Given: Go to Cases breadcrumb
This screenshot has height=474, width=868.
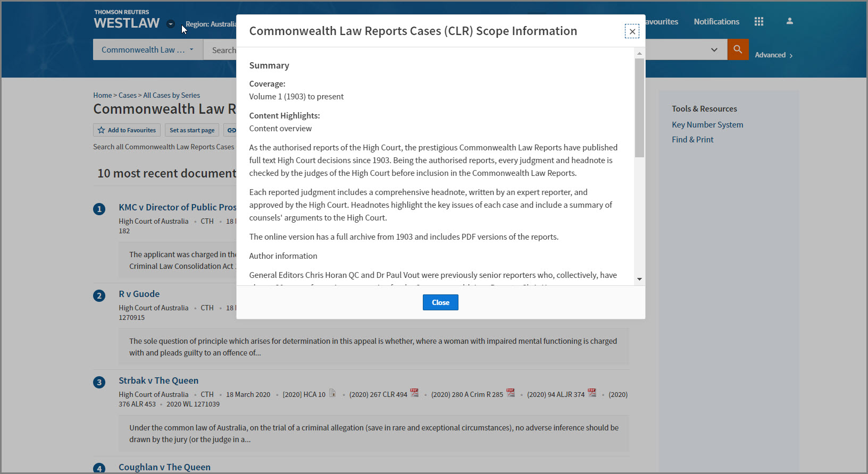Looking at the screenshot, I should [128, 96].
